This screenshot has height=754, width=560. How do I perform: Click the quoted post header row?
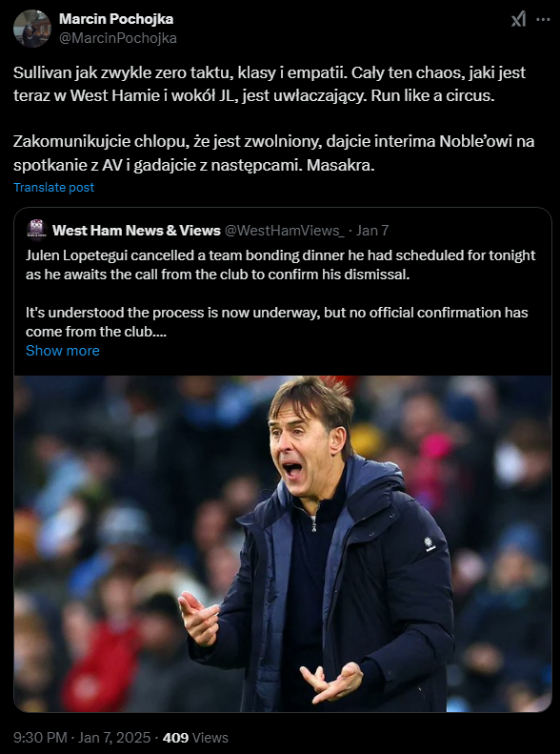pos(208,231)
